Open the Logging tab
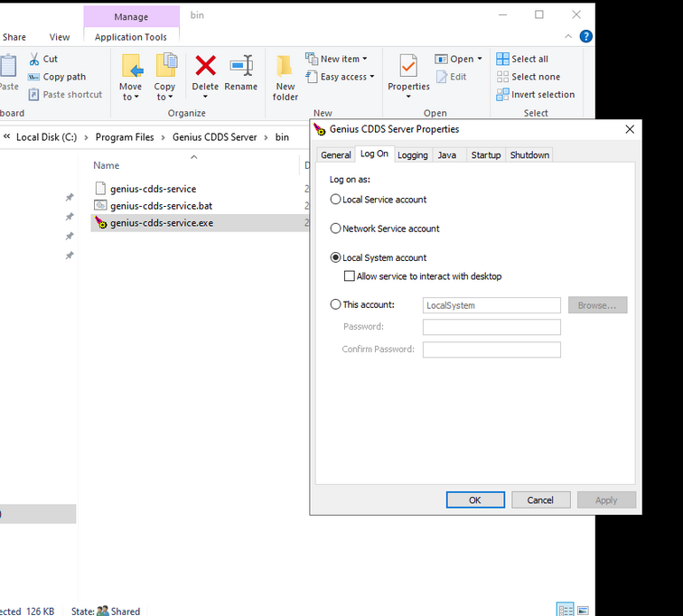Image resolution: width=683 pixels, height=616 pixels. [413, 155]
